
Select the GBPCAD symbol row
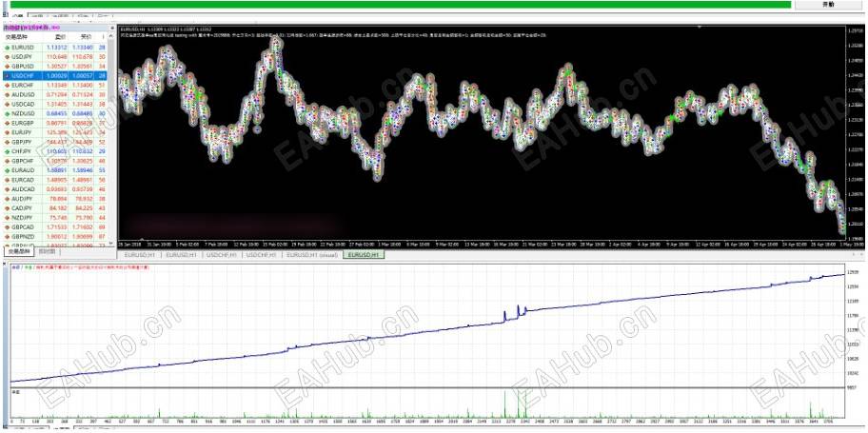(x=55, y=227)
